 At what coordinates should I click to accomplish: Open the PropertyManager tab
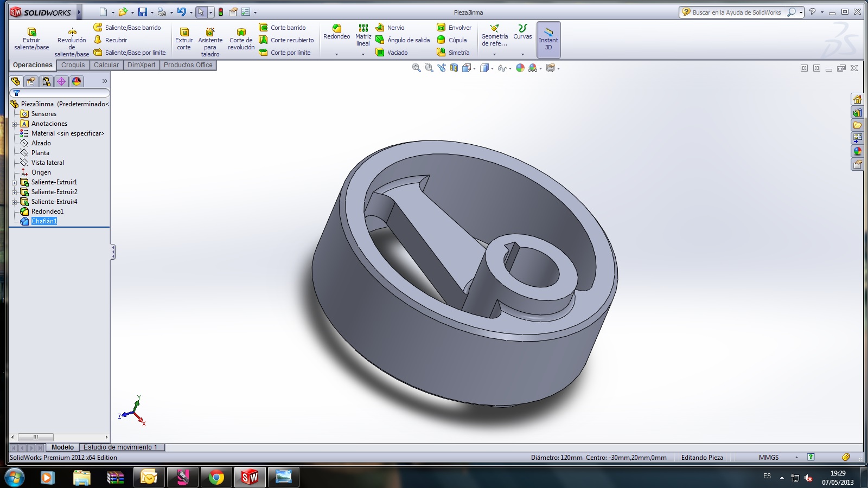coord(31,81)
